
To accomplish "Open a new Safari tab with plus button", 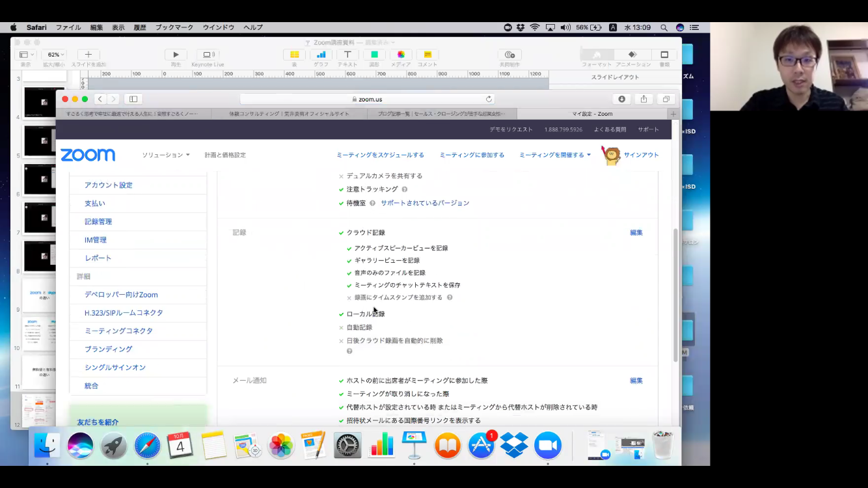I will coord(673,114).
